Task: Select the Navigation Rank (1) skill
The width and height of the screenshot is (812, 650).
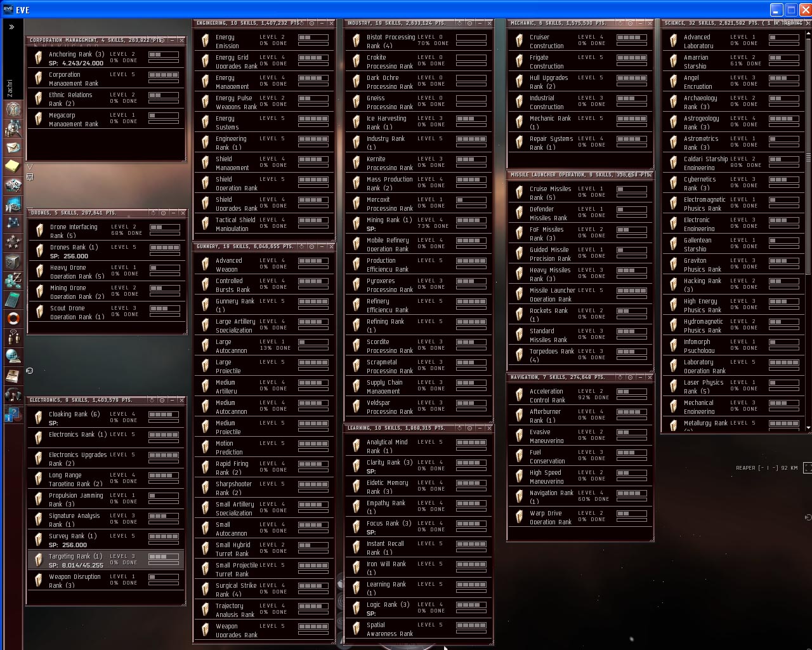Action: coord(580,497)
